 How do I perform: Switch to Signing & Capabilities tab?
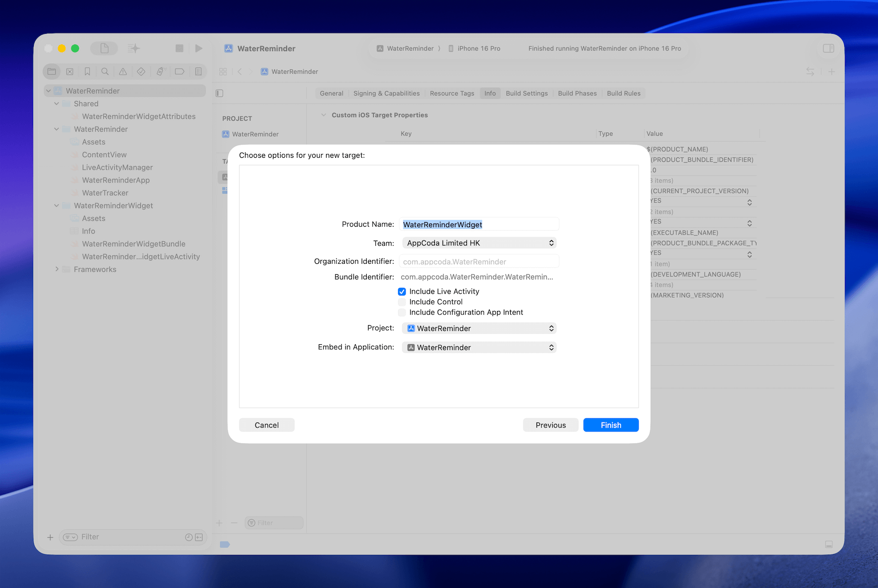click(386, 93)
